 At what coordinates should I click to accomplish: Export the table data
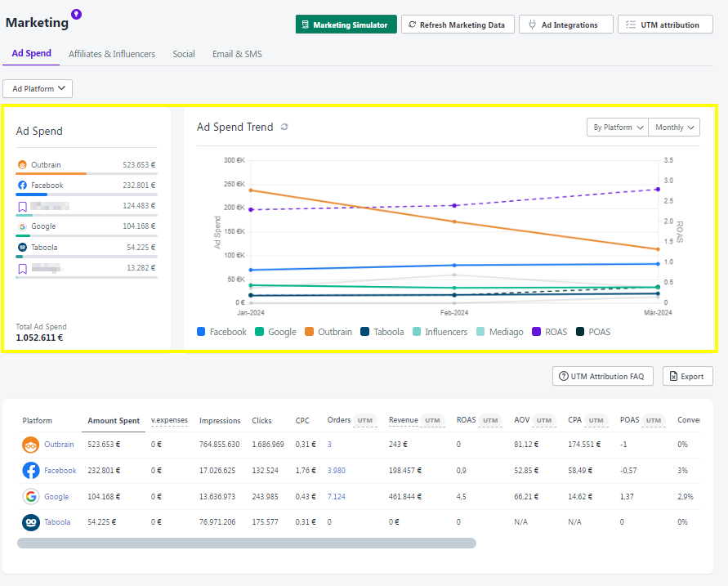(688, 376)
